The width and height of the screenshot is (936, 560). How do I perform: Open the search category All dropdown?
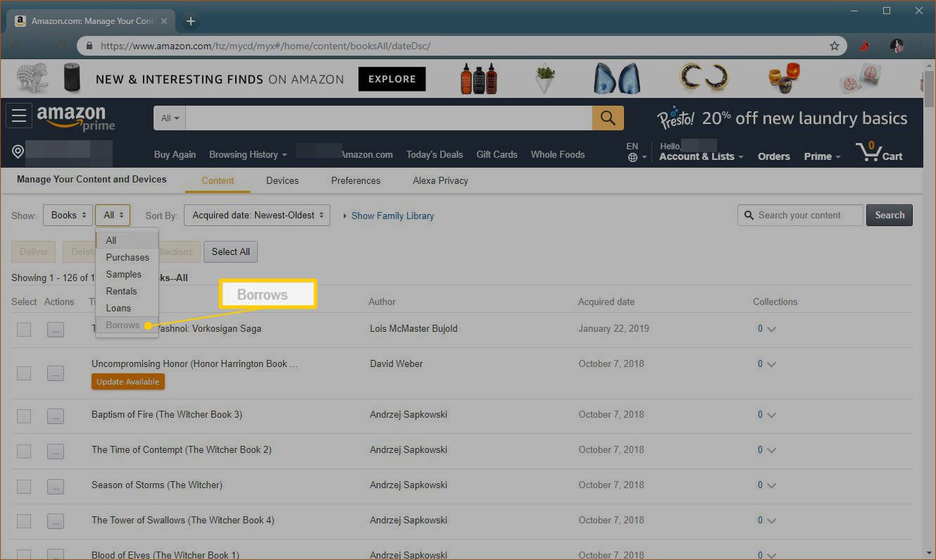pyautogui.click(x=170, y=118)
